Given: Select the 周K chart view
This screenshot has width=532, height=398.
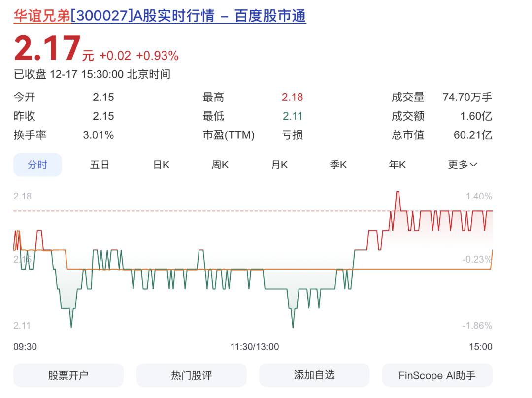Looking at the screenshot, I should (219, 165).
